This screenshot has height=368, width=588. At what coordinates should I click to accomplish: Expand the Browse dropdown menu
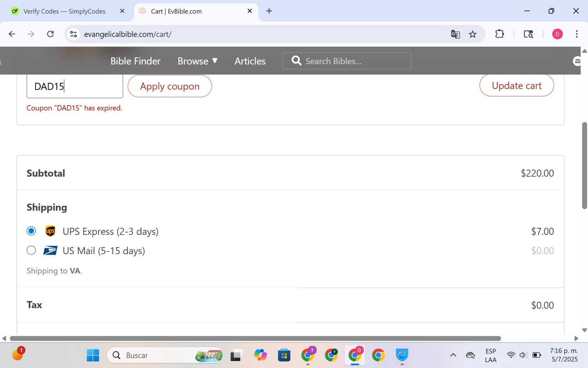coord(198,61)
